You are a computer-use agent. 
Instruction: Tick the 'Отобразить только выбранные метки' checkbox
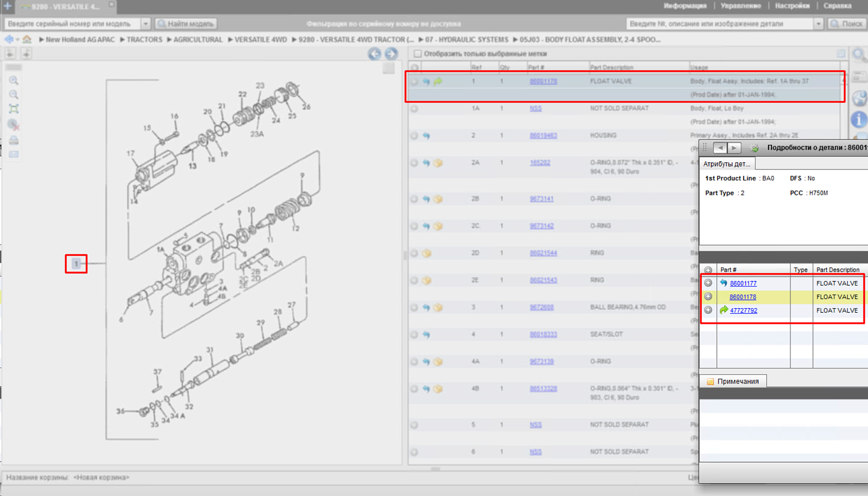(418, 54)
